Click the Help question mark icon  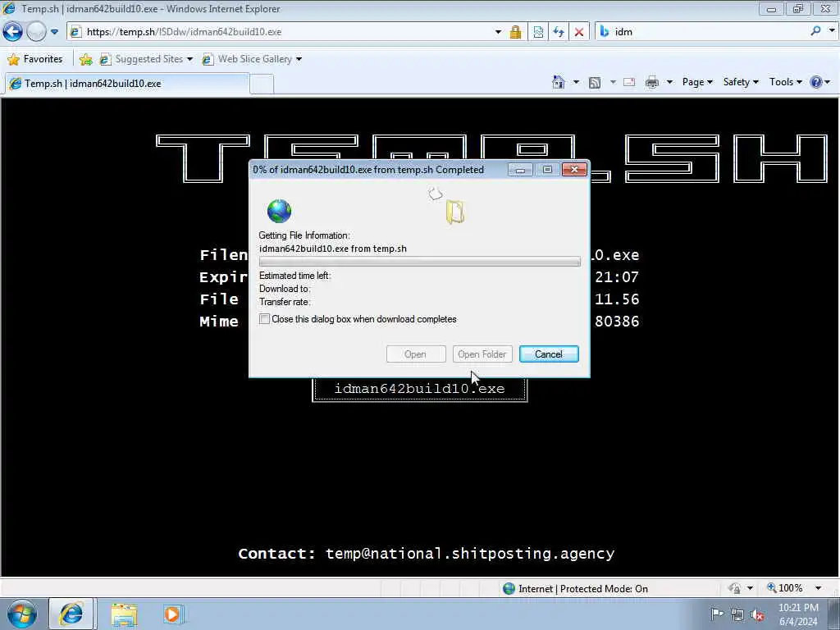click(x=816, y=82)
